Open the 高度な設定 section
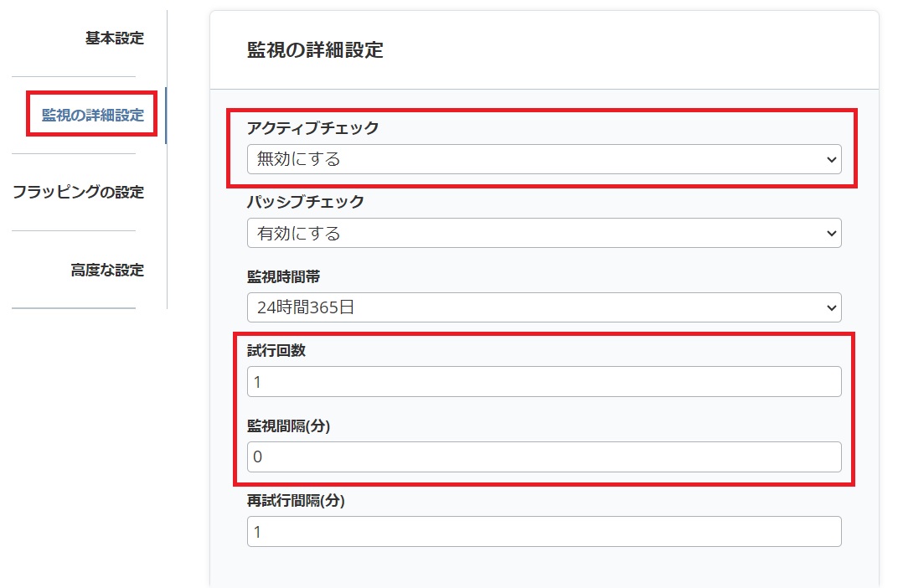 [113, 270]
